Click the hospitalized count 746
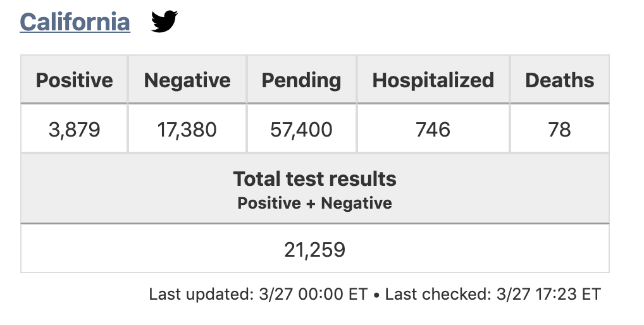The image size is (644, 325). [433, 130]
